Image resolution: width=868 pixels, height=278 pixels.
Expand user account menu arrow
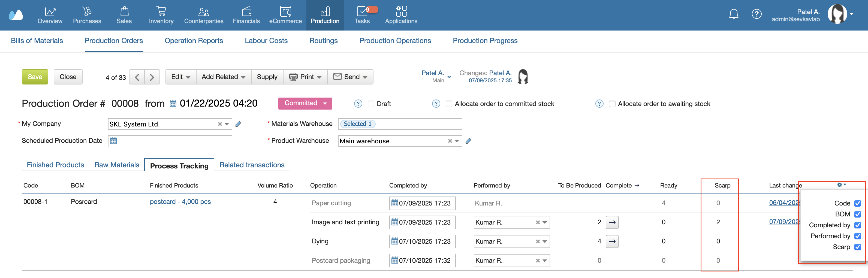click(851, 14)
